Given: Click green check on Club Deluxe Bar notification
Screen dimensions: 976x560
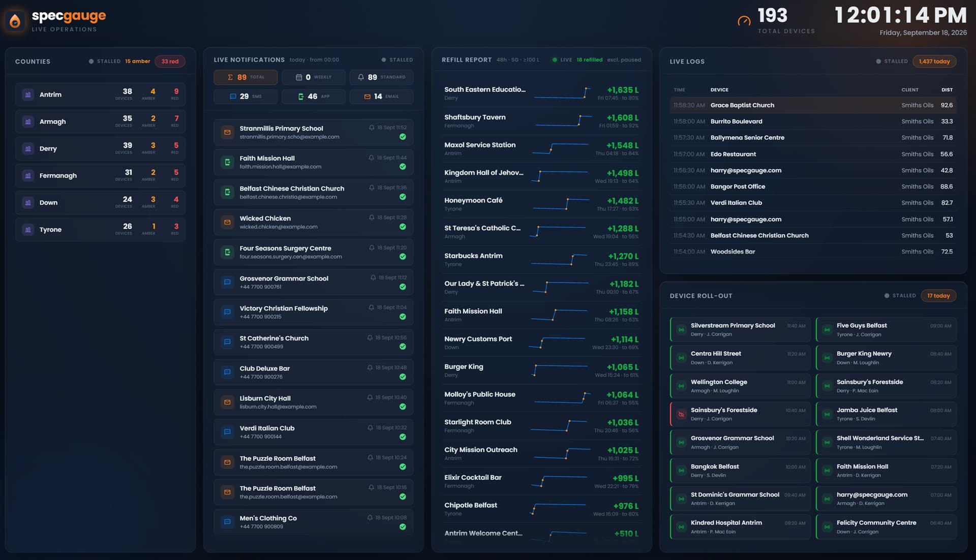Looking at the screenshot, I should (x=403, y=377).
